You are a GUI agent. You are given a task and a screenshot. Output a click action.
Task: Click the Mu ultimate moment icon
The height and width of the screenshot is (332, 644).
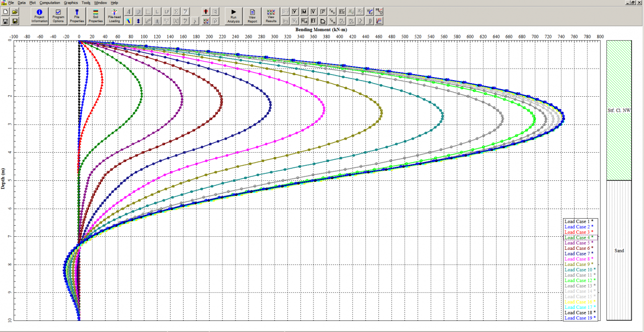(x=304, y=21)
